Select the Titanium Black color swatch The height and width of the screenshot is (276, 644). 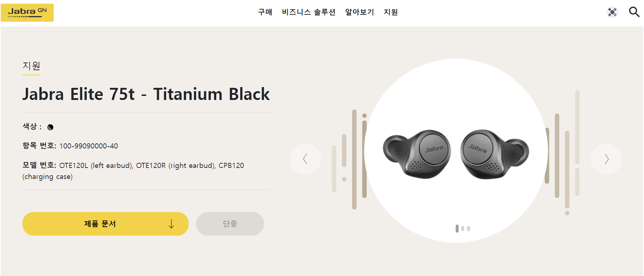coord(50,127)
